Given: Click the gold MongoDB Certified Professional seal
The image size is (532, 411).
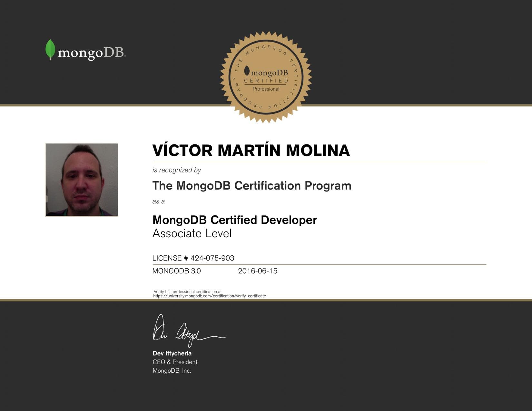Looking at the screenshot, I should 266,77.
